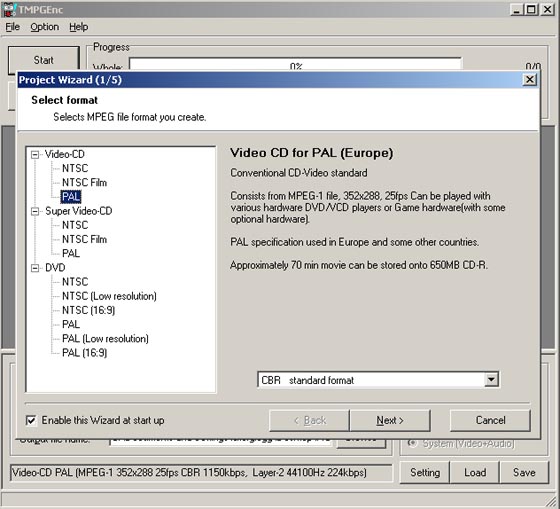Screen dimensions: 560x509
Task: Click the 'Approximately 70 min movie' description line
Action: (x=359, y=265)
